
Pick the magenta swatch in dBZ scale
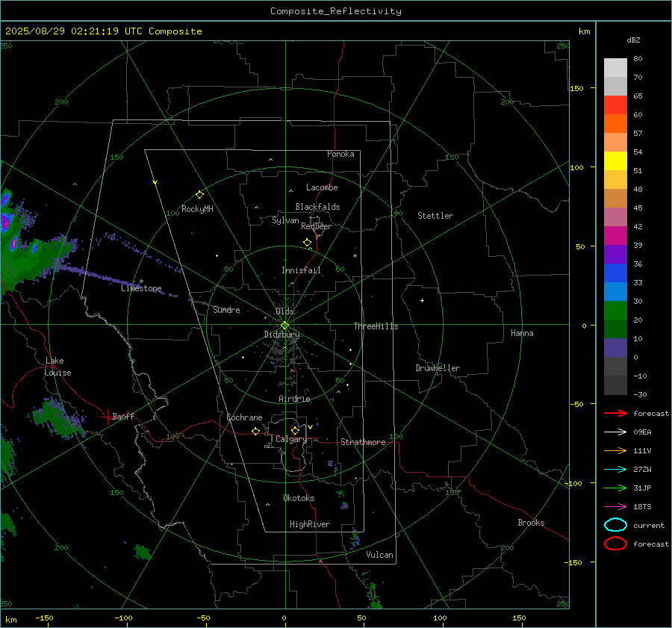click(x=615, y=235)
